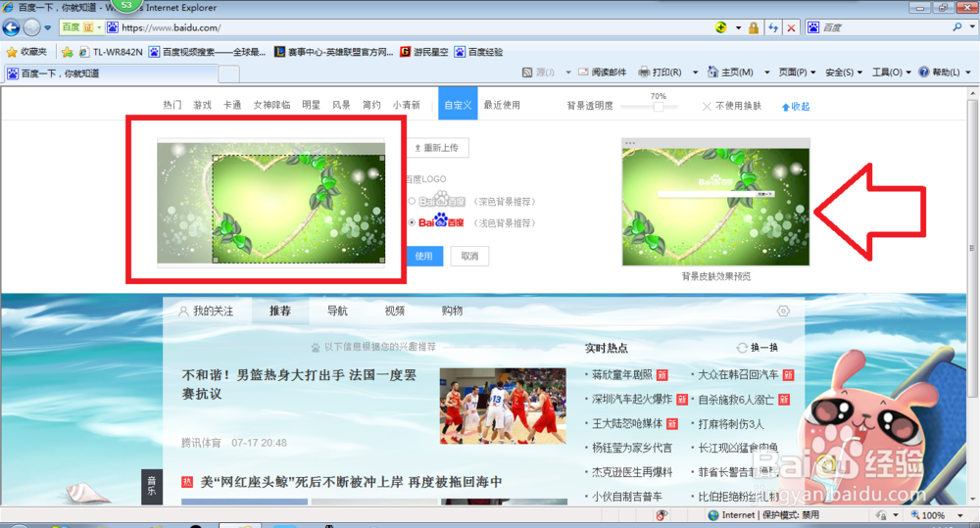Screen dimensions: 980x528
Task: Select the 明星 skin category
Action: (x=312, y=105)
